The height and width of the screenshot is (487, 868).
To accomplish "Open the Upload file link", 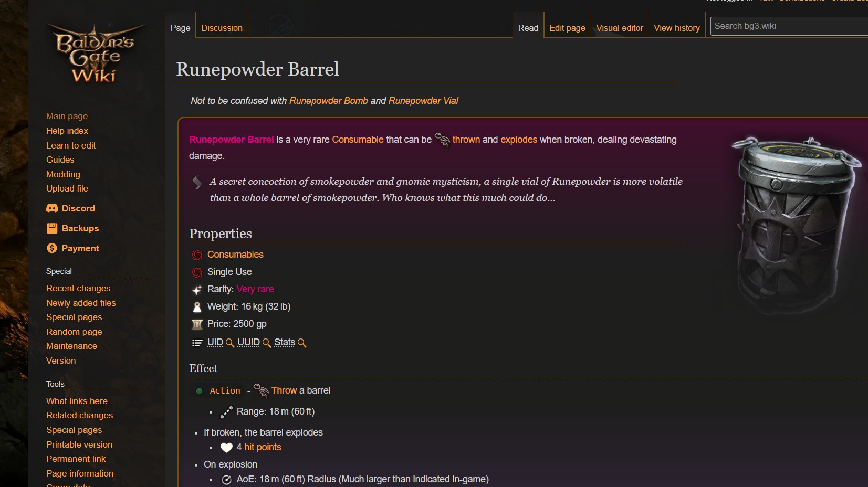I will coord(67,188).
